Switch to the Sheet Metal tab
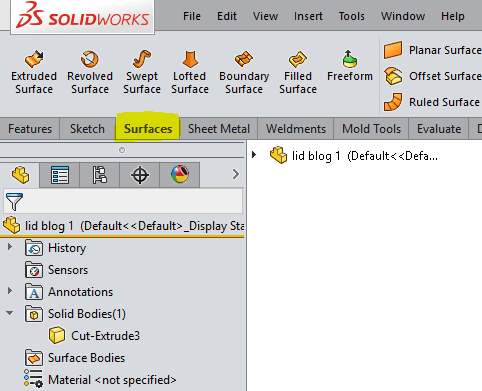 click(x=219, y=129)
